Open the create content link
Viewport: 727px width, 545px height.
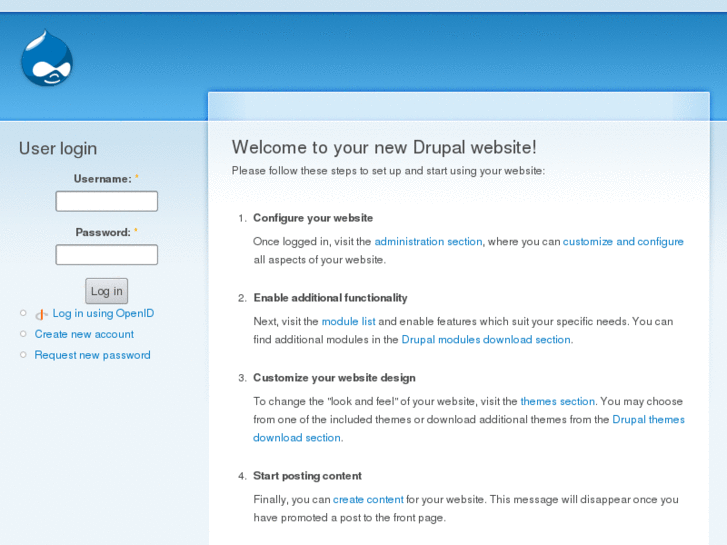368,500
